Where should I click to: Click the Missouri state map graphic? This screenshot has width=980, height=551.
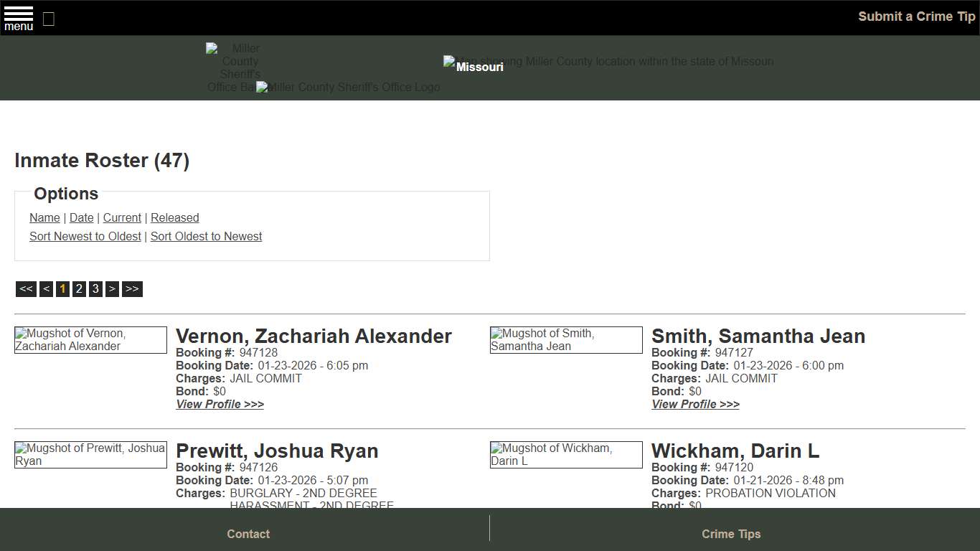click(608, 61)
